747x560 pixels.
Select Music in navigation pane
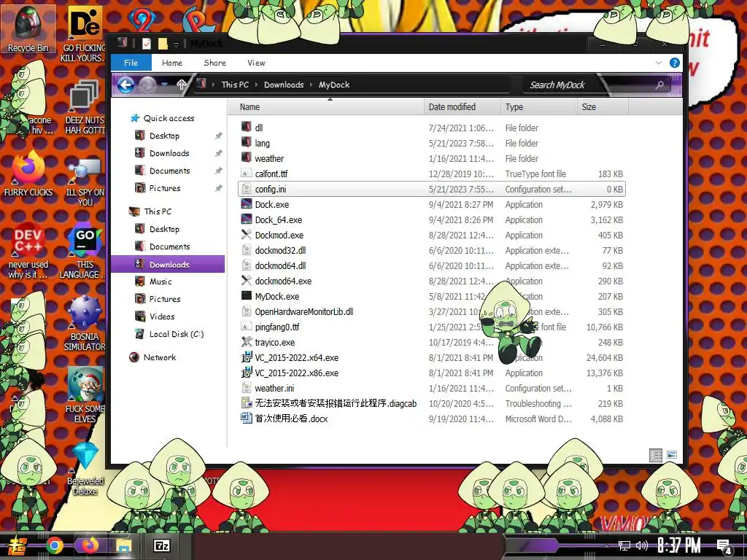pyautogui.click(x=160, y=281)
